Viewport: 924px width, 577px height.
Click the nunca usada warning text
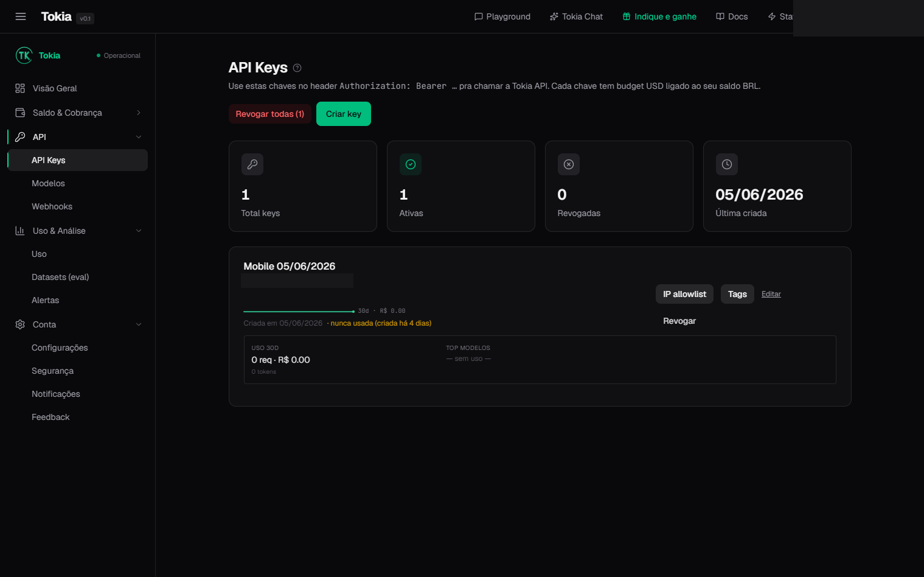[381, 323]
